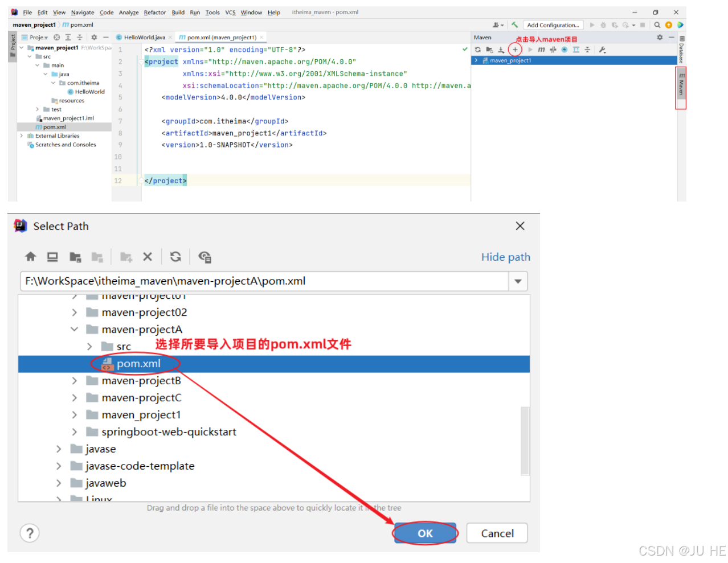The height and width of the screenshot is (563, 728).
Task: Select HelloWorld class in Project tree
Action: [x=86, y=92]
